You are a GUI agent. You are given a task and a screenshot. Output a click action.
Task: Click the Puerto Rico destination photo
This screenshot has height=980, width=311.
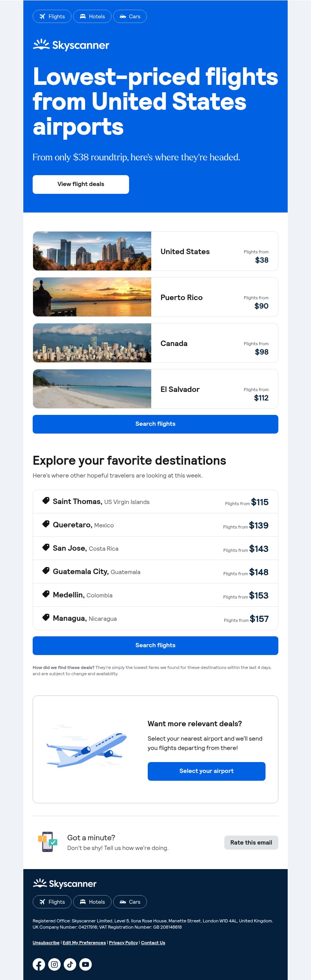click(x=92, y=297)
